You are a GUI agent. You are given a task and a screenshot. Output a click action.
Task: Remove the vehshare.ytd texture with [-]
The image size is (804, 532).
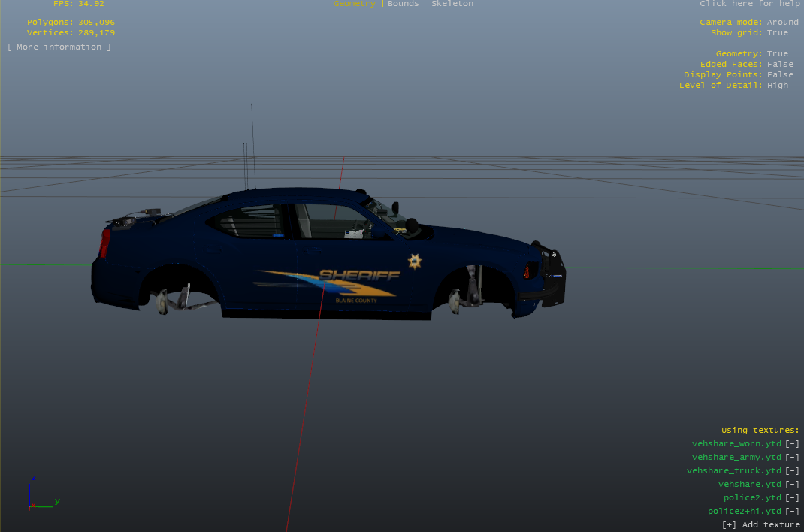click(792, 484)
